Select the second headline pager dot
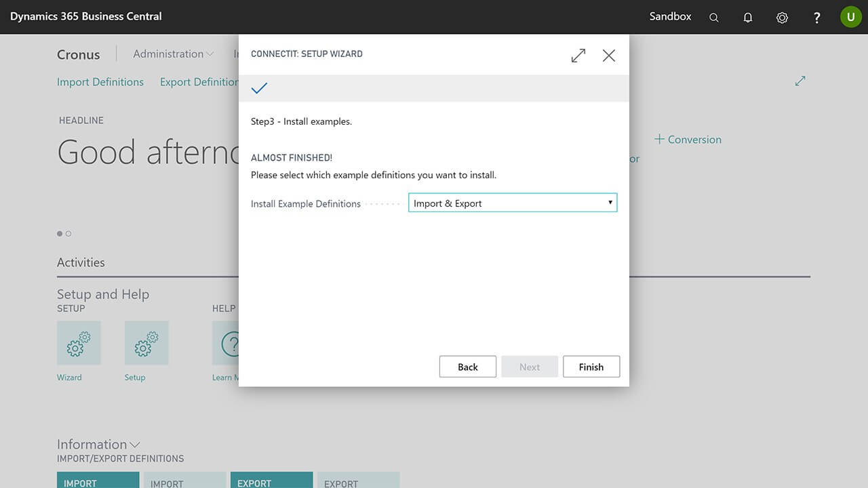Image resolution: width=868 pixels, height=488 pixels. point(68,234)
